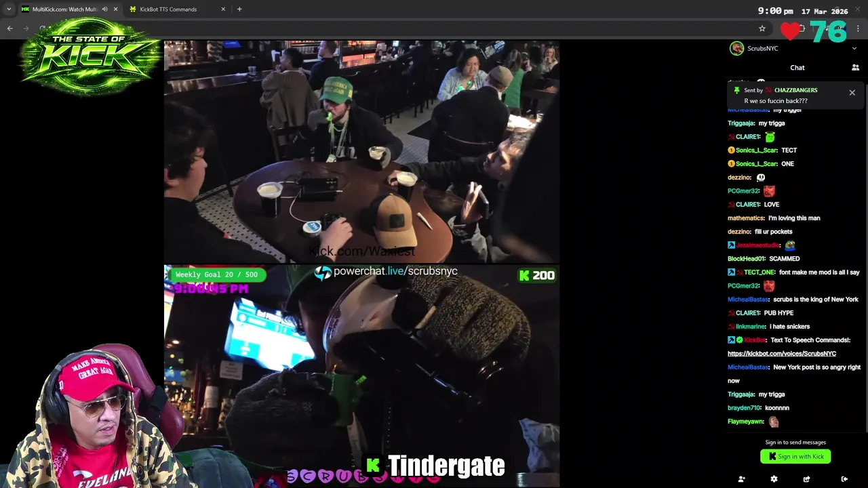Open the tab search dropdown arrow
This screenshot has height=488, width=868.
[x=8, y=9]
